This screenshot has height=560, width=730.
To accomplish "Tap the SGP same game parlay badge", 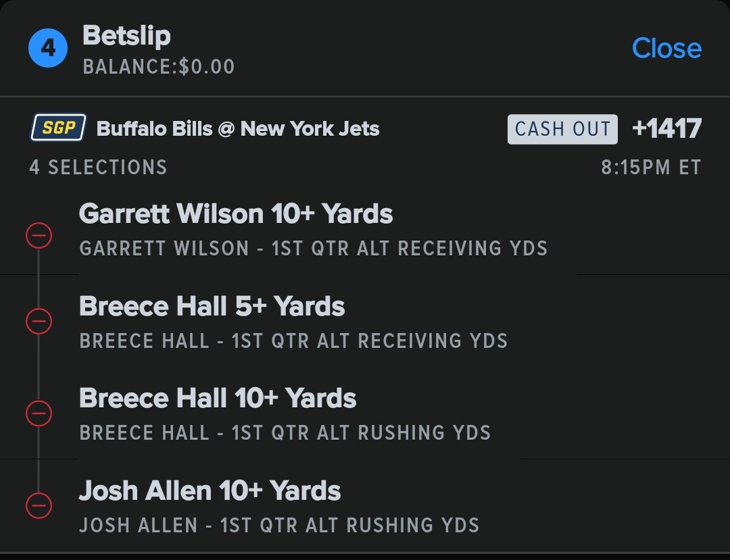I will 58,128.
